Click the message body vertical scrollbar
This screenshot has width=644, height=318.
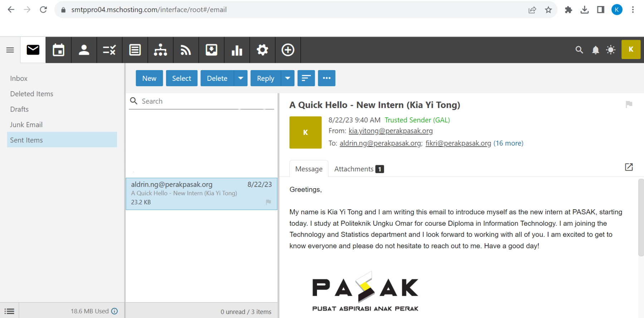pos(641,217)
